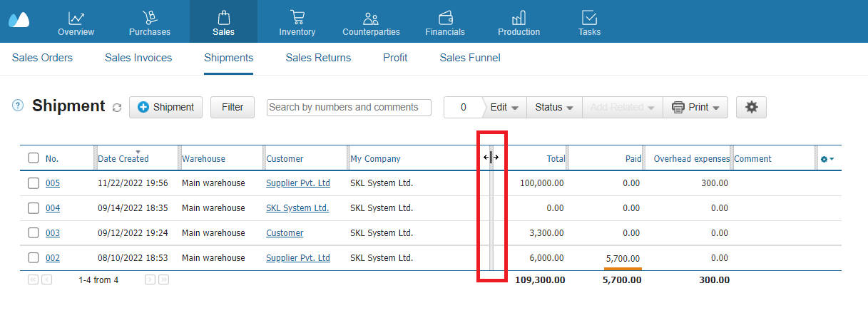Click the Filter button
Image resolution: width=868 pixels, height=328 pixels.
point(233,107)
